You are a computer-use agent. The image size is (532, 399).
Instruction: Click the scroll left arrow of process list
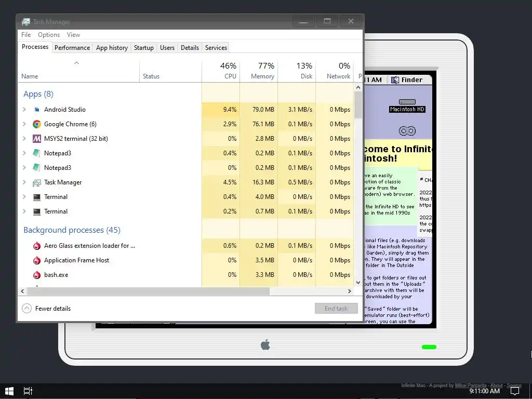(22, 291)
